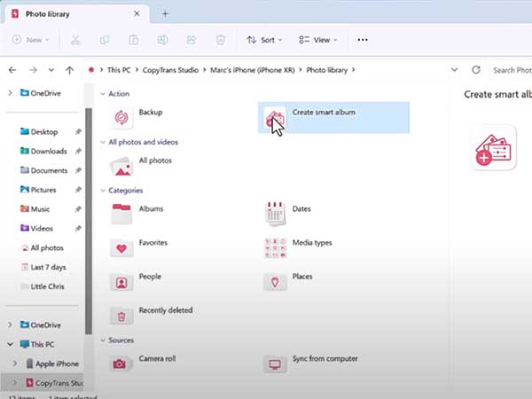This screenshot has height=399, width=532.
Task: Open the Camera roll source
Action: (121, 363)
